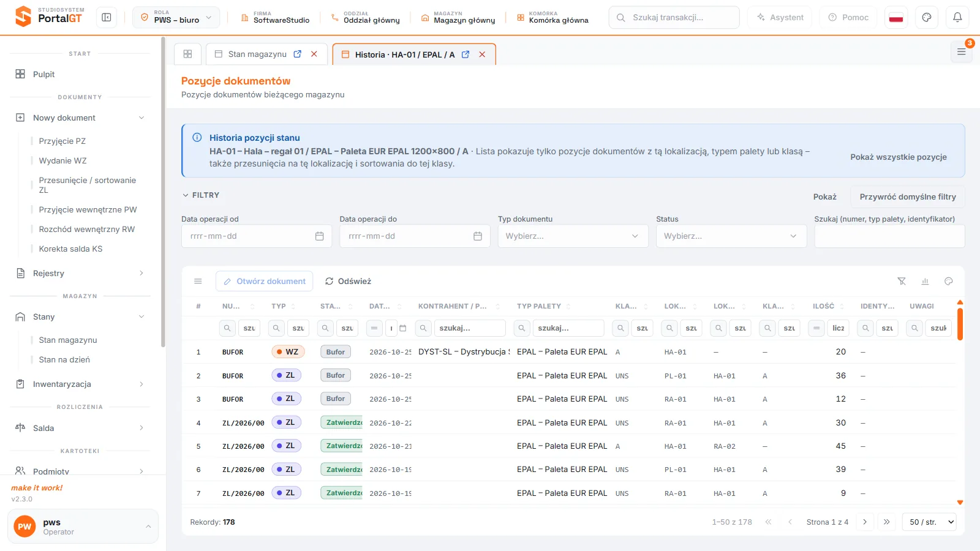Click Przywróć domyślne filtry
The height and width of the screenshot is (551, 980).
pos(908,197)
